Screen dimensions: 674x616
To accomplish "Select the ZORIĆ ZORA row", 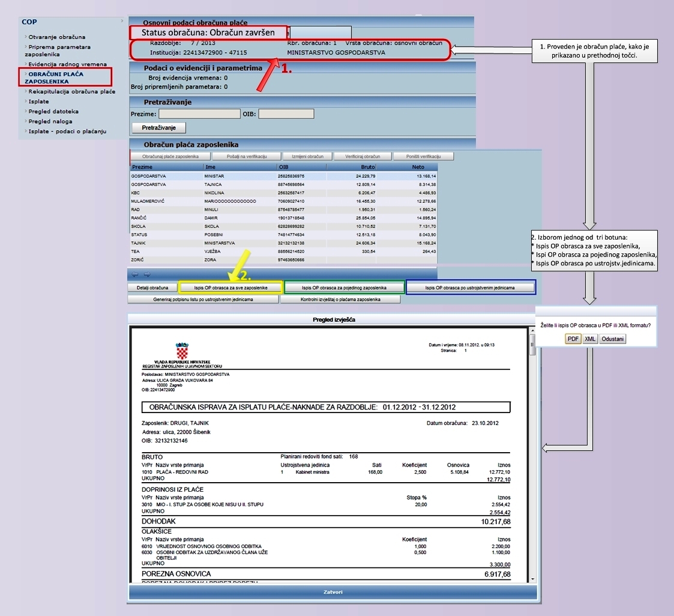I will point(284,259).
